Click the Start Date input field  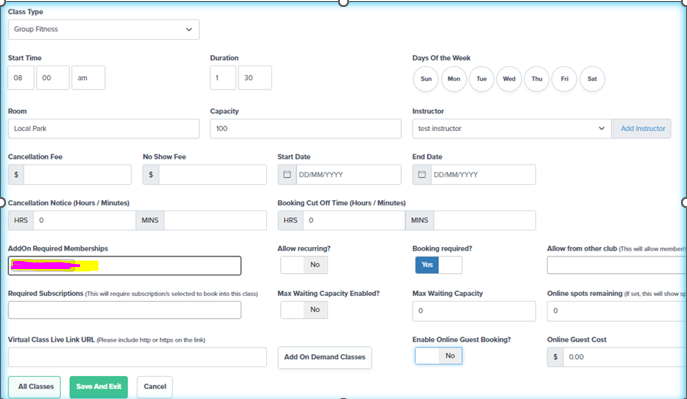click(348, 174)
